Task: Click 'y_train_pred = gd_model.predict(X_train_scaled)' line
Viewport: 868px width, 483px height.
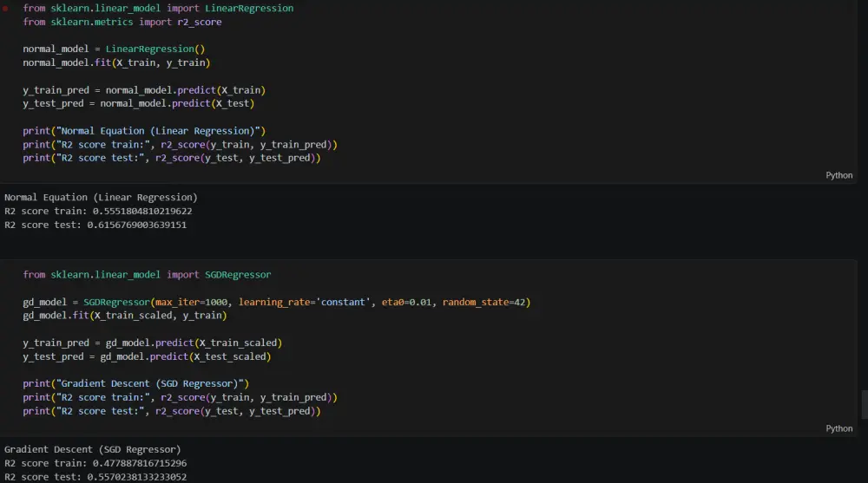Action: tap(152, 343)
